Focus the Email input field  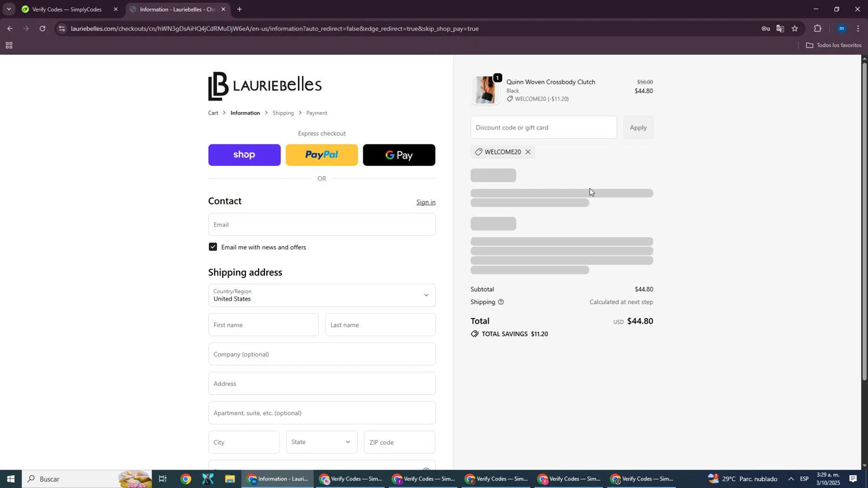tap(322, 224)
